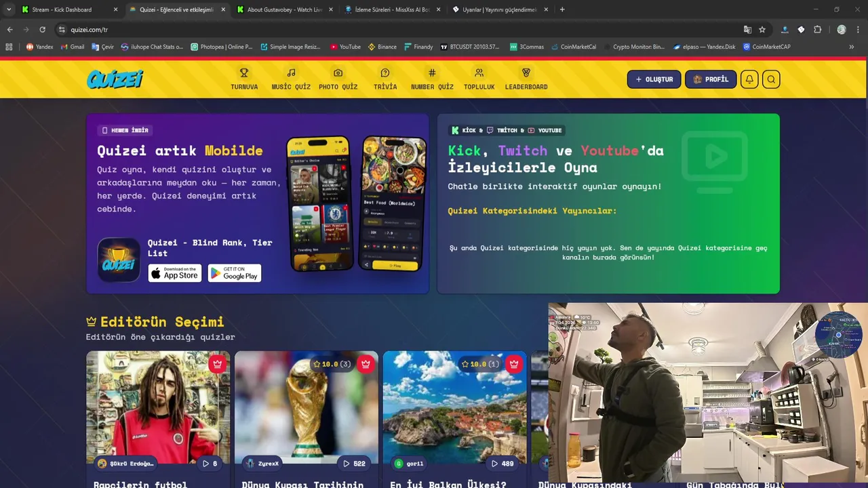Click the Hemen İndir tag

click(x=125, y=130)
